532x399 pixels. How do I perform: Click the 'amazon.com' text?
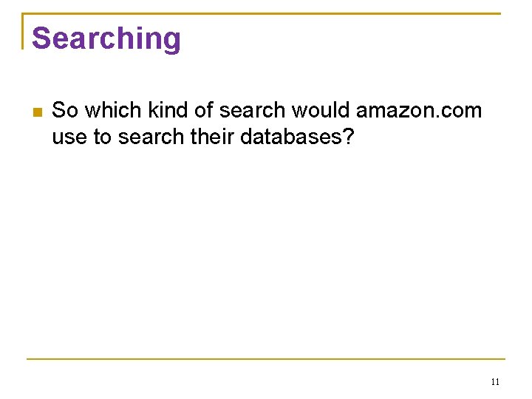tap(419, 110)
